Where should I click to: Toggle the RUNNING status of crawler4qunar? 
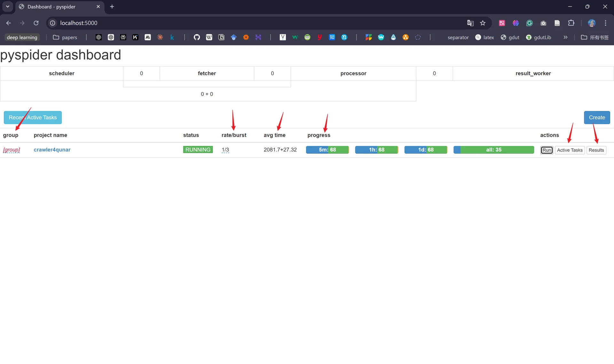[x=198, y=150]
